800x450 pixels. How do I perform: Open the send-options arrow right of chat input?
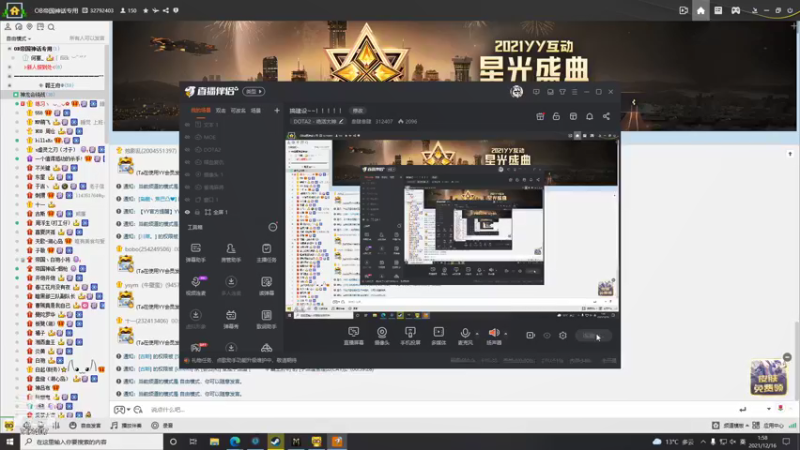768,409
